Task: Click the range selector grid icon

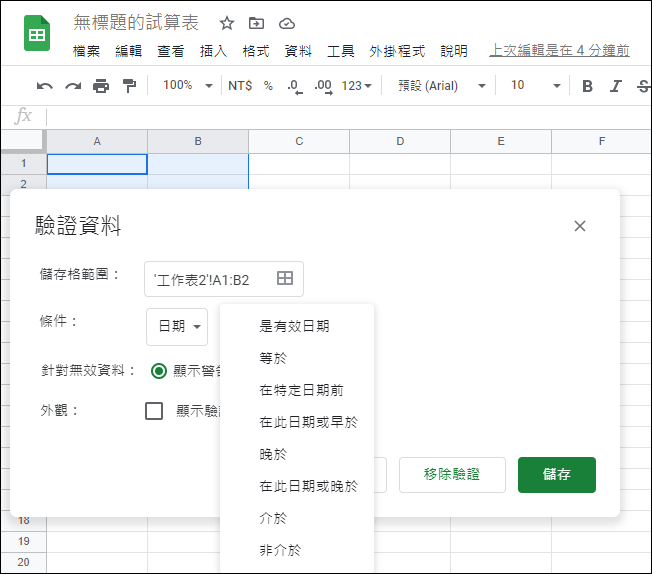Action: pos(285,278)
